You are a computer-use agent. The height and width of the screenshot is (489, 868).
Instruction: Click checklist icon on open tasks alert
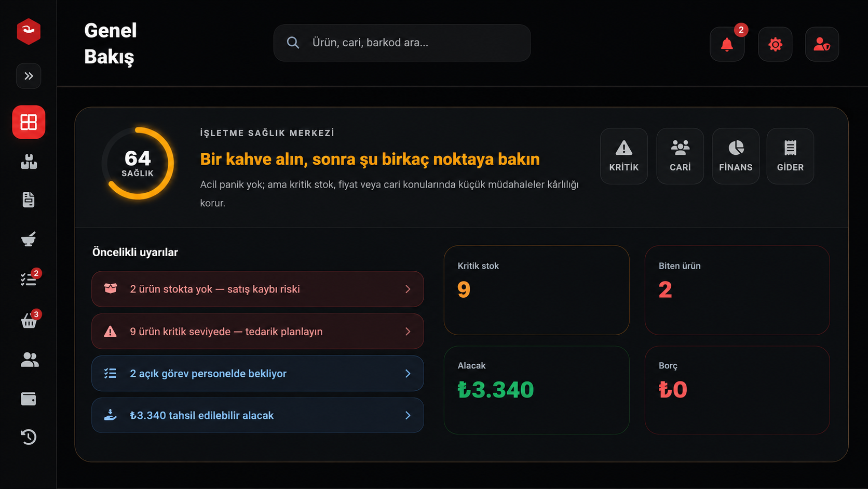[110, 373]
